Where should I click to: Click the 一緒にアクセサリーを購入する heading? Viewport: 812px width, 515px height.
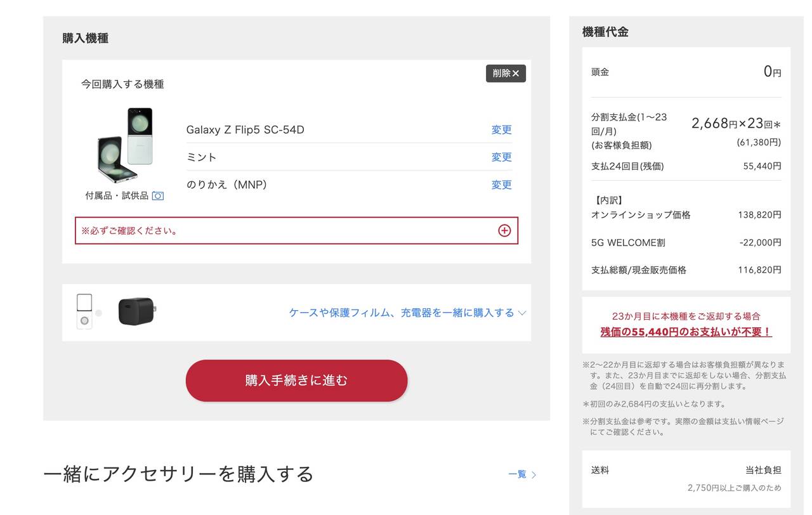(178, 474)
